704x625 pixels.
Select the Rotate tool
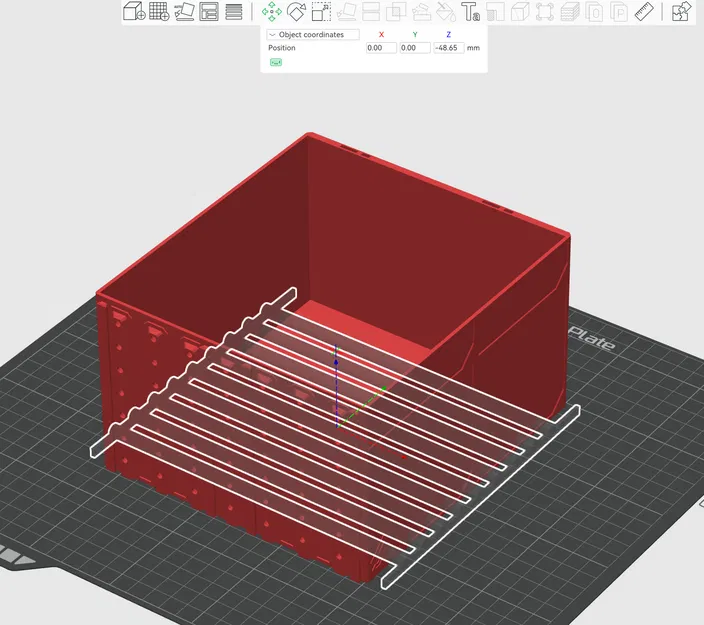pos(296,11)
